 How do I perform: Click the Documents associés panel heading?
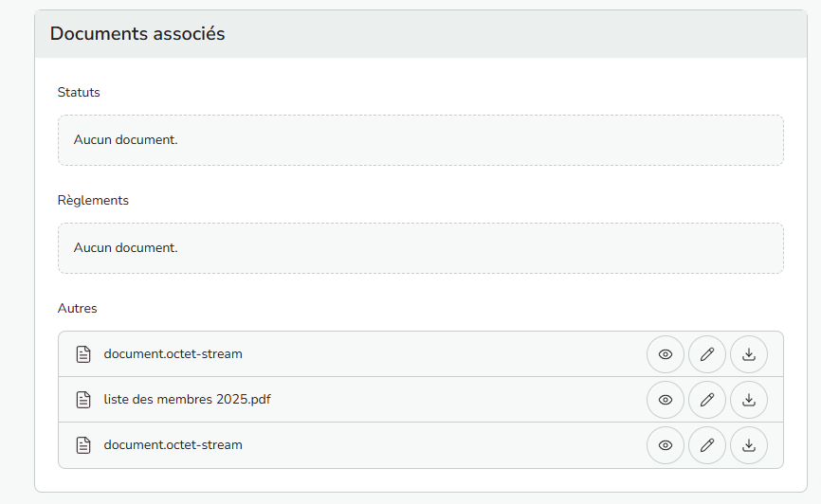tap(137, 33)
